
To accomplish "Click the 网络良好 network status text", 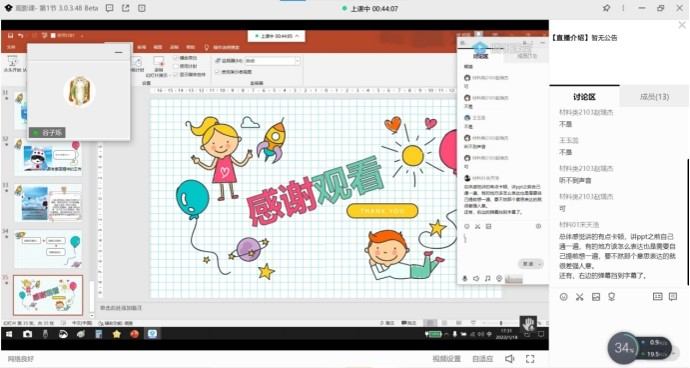I will point(21,359).
